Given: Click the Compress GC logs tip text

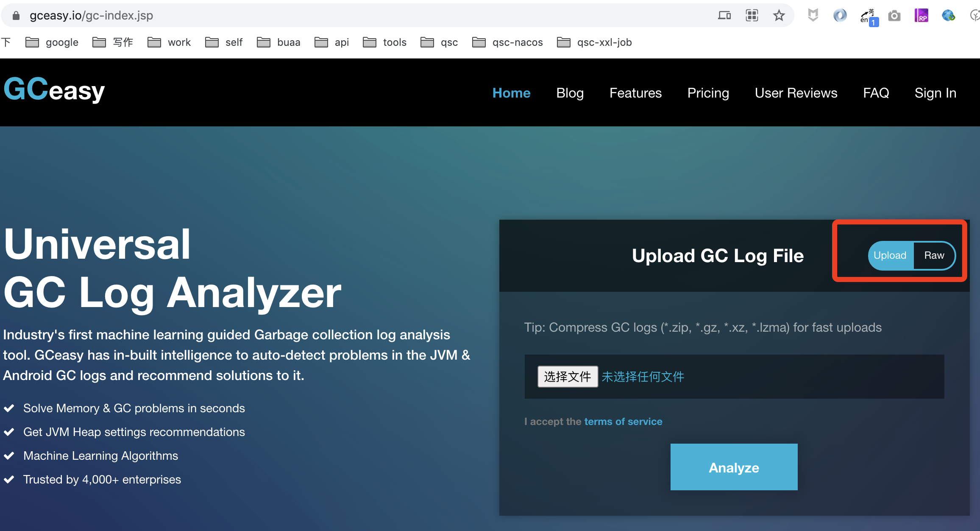Looking at the screenshot, I should pyautogui.click(x=703, y=327).
